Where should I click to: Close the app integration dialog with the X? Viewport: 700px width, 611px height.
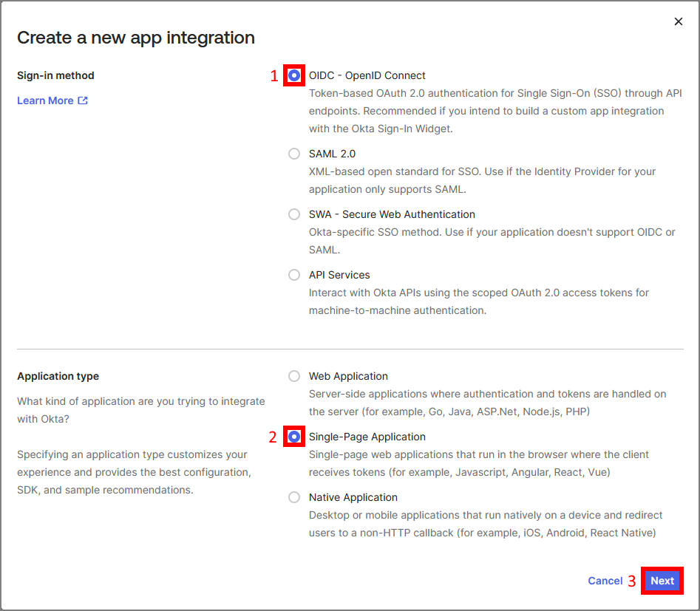click(x=678, y=22)
